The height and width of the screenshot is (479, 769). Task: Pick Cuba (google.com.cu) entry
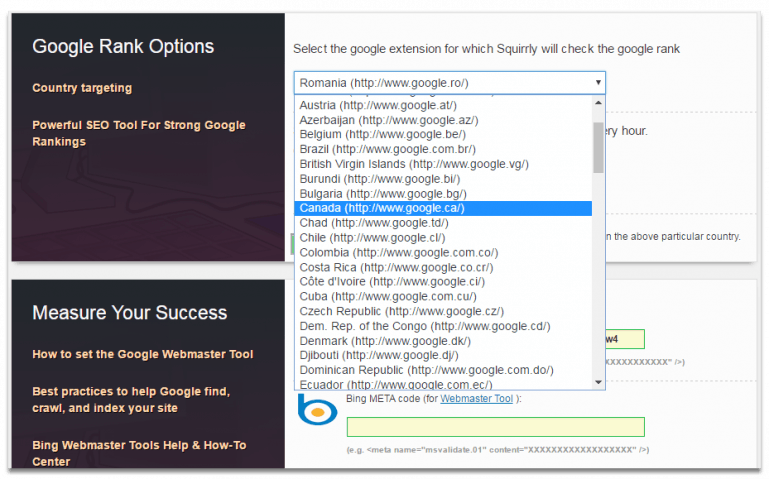[x=443, y=297]
